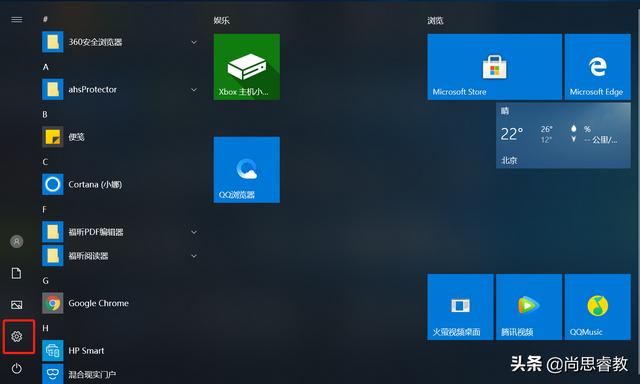Expand the 360安全浏览器 folder chevron
The width and height of the screenshot is (640, 384).
point(194,42)
